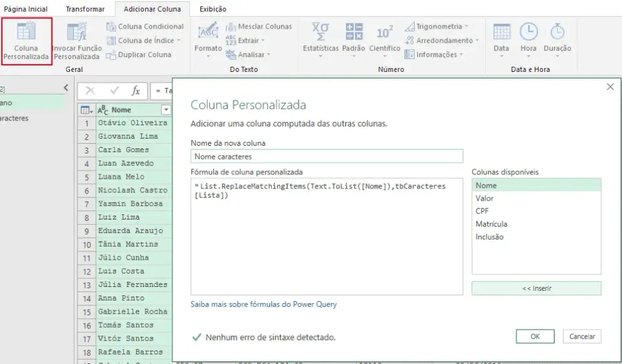The height and width of the screenshot is (364, 622).
Task: Expand the Informações dropdown
Action: [433, 54]
